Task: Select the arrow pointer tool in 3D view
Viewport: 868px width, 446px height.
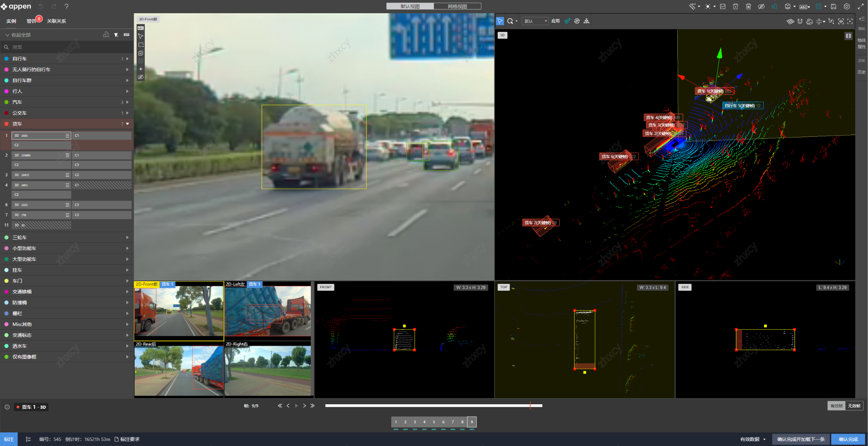Action: (x=500, y=21)
